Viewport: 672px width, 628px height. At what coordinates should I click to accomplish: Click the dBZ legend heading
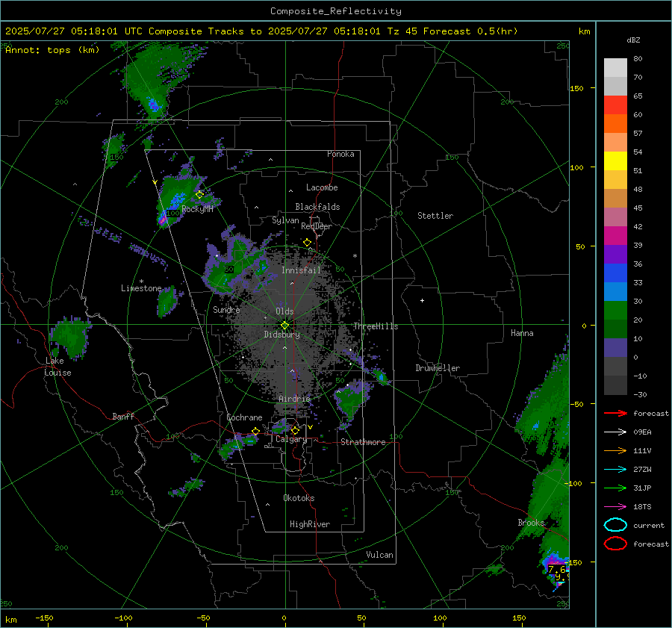(x=633, y=40)
